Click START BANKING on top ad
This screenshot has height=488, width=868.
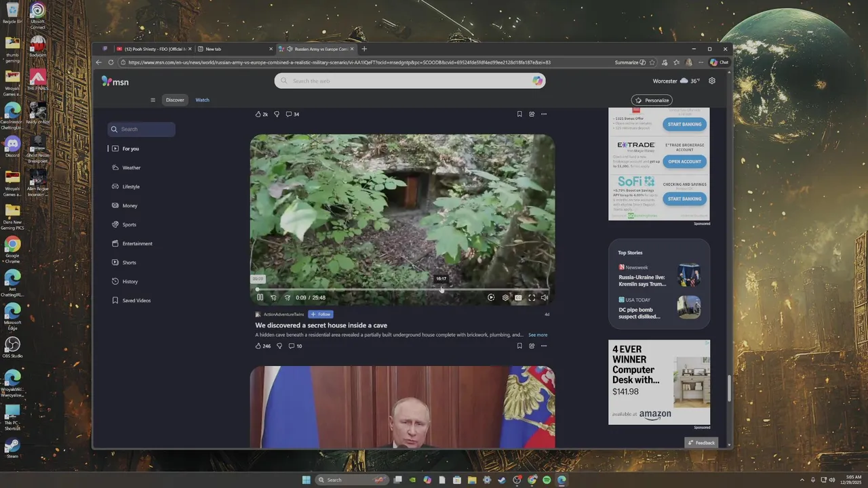click(684, 125)
